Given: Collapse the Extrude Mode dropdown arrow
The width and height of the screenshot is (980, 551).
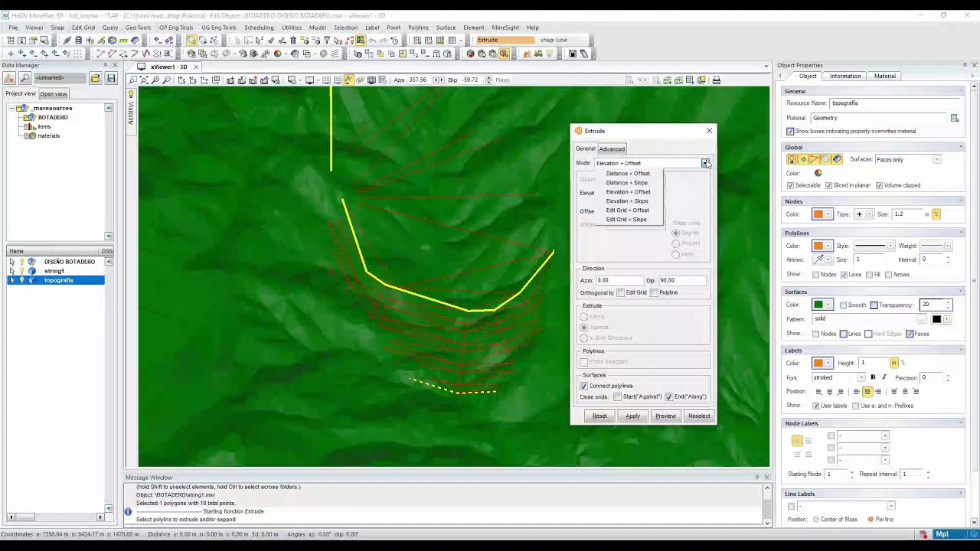Looking at the screenshot, I should click(705, 163).
